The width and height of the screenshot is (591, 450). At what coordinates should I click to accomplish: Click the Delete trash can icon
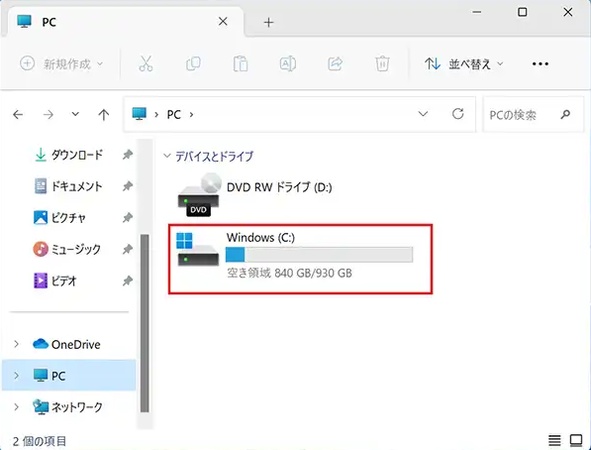pyautogui.click(x=382, y=64)
